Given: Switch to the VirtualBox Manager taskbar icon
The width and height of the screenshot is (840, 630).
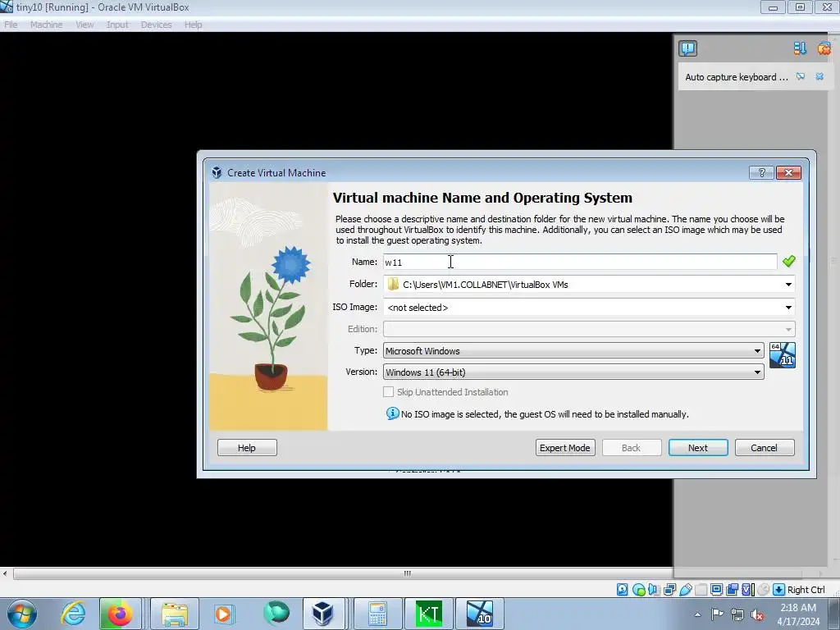Looking at the screenshot, I should [x=323, y=614].
